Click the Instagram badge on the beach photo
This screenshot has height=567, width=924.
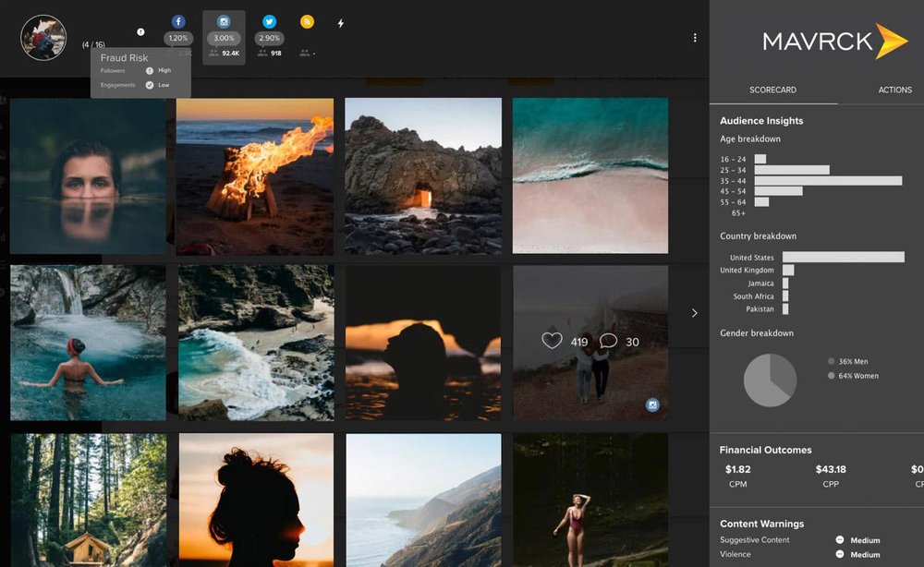pos(652,404)
